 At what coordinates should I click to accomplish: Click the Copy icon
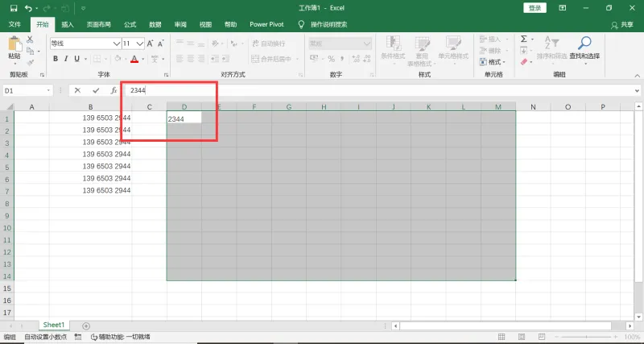30,51
